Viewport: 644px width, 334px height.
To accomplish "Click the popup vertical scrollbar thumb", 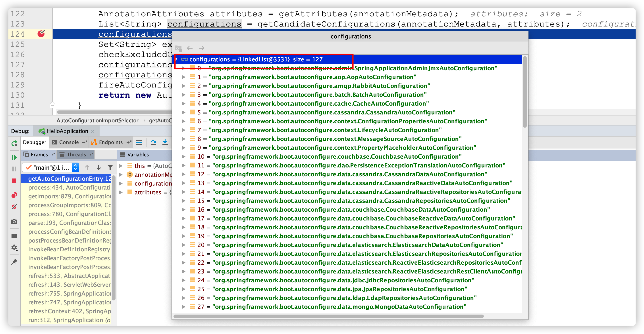I will pyautogui.click(x=525, y=92).
